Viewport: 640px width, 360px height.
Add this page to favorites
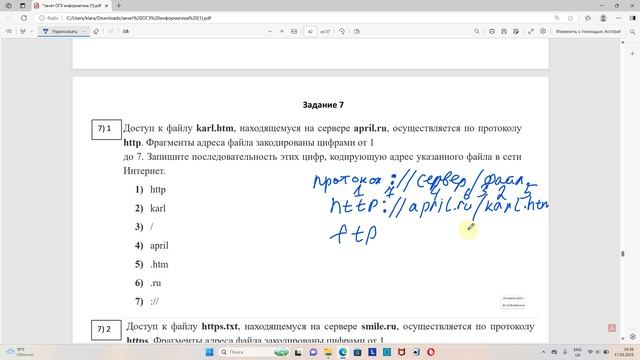(x=570, y=18)
